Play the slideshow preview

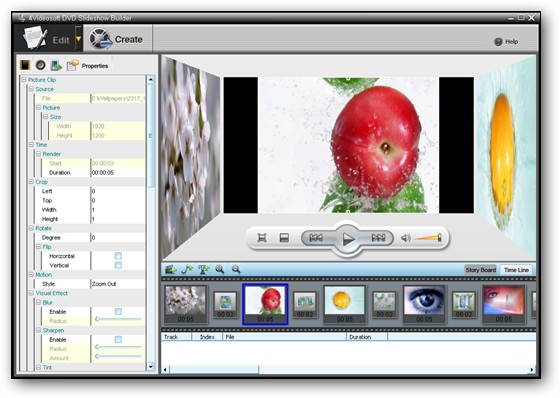(348, 238)
